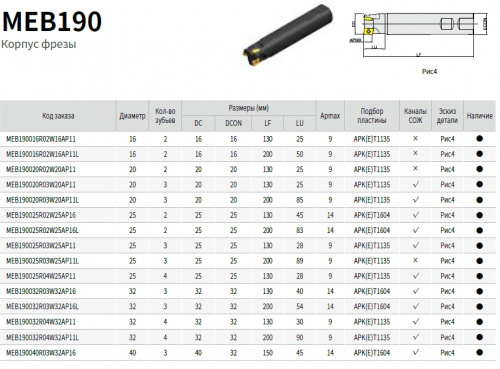Select order code MEB190025R02W25AP16L
500x369 pixels.
pos(42,230)
